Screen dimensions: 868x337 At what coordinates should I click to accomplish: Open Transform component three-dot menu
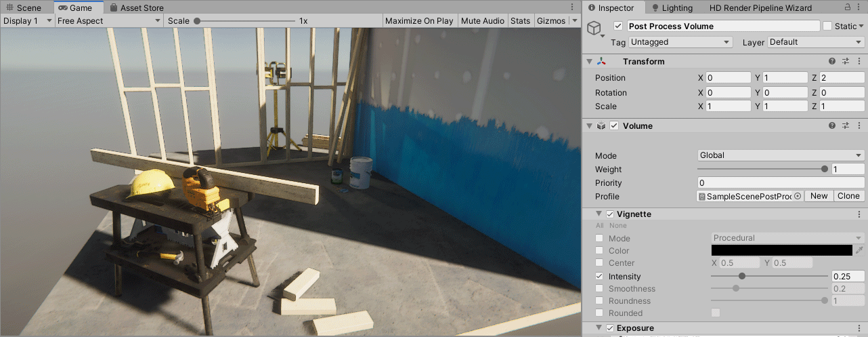click(859, 61)
